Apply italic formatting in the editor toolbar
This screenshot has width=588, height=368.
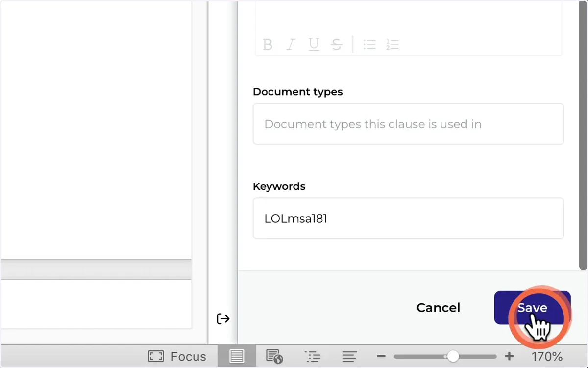[x=291, y=45]
